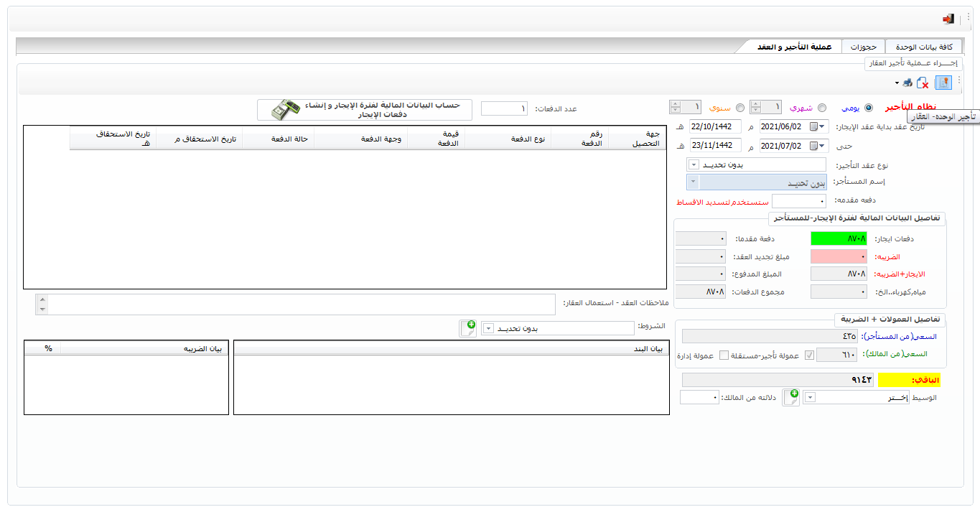Select the شهري monthly rental radio button

(x=822, y=108)
